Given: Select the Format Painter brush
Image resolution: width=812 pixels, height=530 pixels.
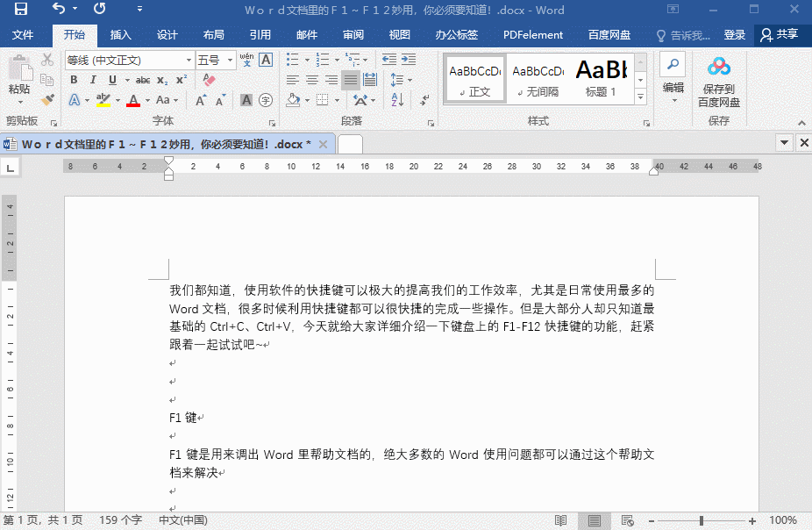Looking at the screenshot, I should coord(47,99).
